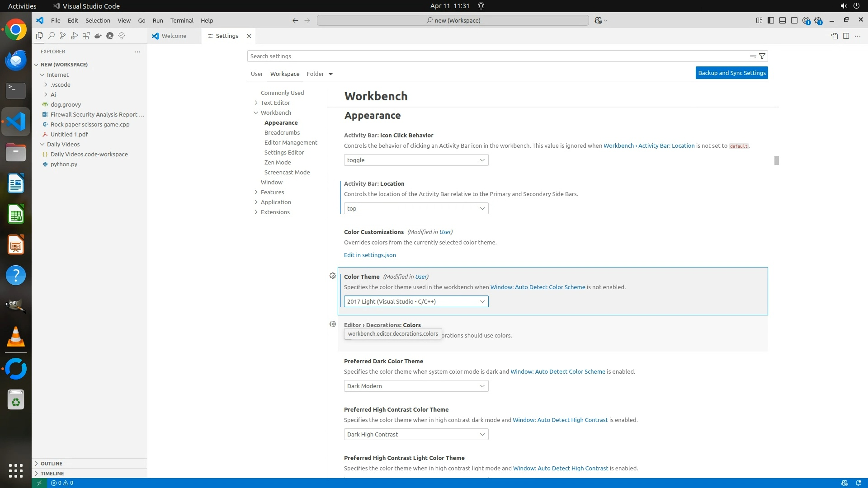The height and width of the screenshot is (488, 868).
Task: Open the Extensions view icon
Action: click(86, 36)
